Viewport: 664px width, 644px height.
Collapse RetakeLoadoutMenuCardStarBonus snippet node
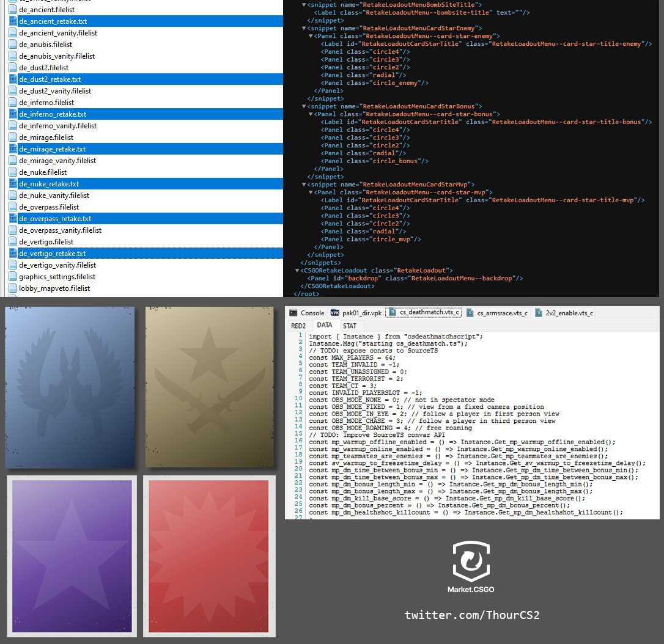point(304,106)
